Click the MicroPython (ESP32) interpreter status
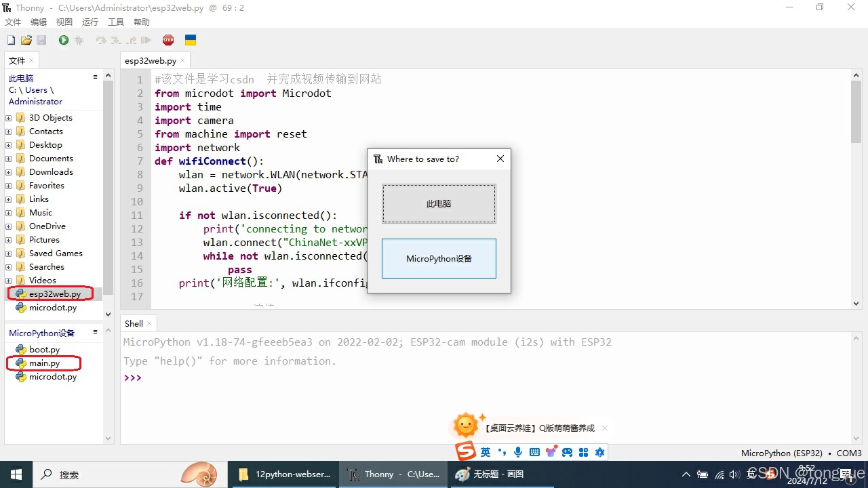This screenshot has width=868, height=488. (781, 453)
